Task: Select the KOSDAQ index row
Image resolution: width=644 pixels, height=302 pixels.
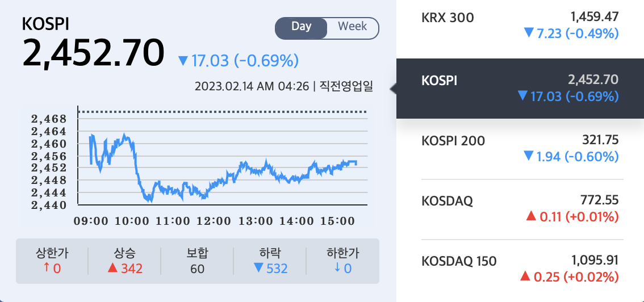Action: point(520,208)
